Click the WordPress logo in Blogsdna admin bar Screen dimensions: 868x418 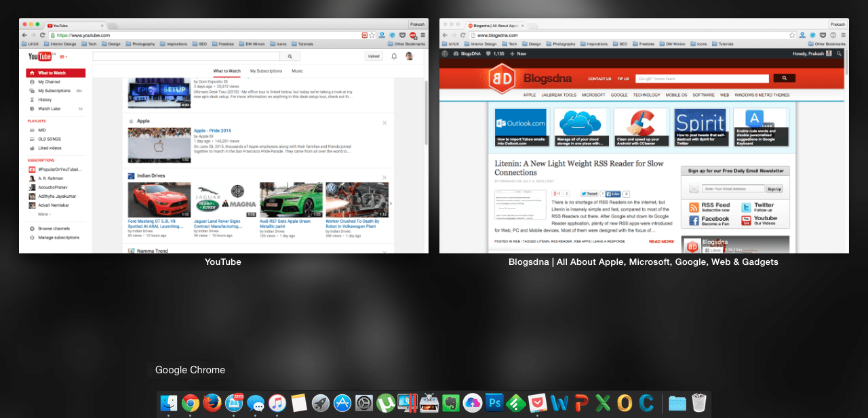pos(445,53)
